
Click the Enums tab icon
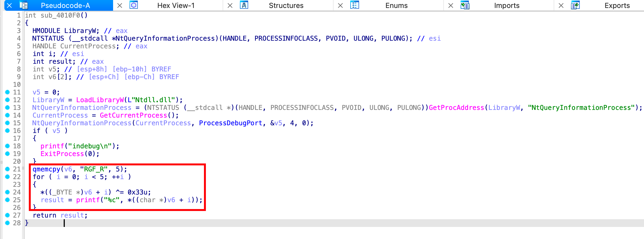click(x=355, y=5)
